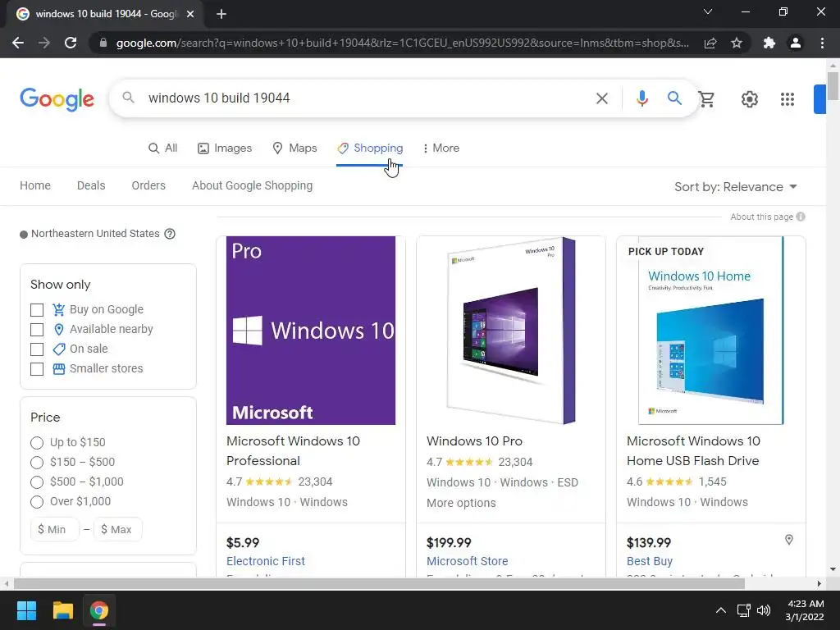Open the Windows 10 Pro product title
840x630 pixels.
point(474,441)
